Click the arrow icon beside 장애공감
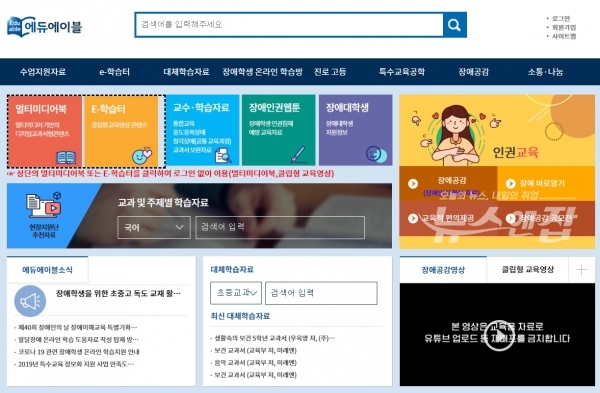 tap(412, 184)
